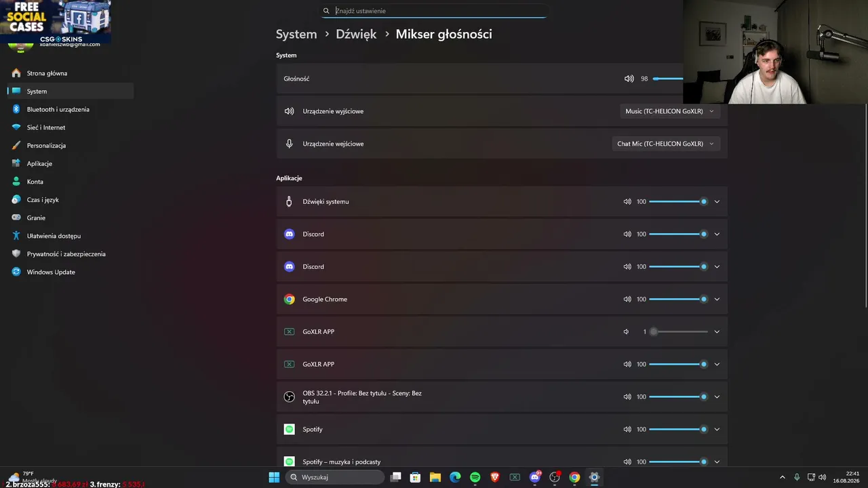Viewport: 868px width, 488px height.
Task: Open Czas i język settings
Action: click(71, 200)
